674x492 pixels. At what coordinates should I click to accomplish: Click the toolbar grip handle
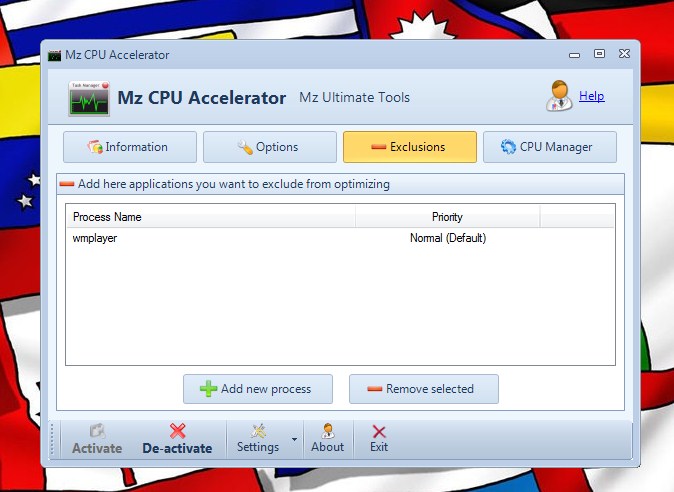coord(52,439)
